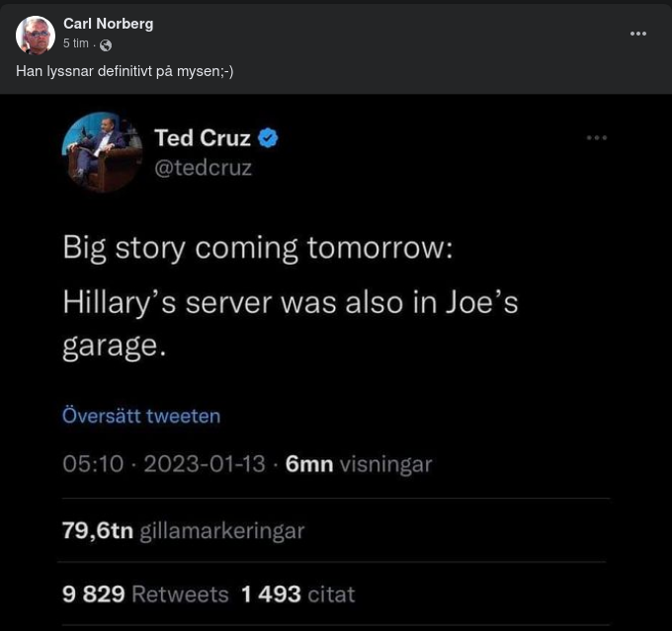Click the "5 tim" post timestamp
The image size is (672, 631).
click(75, 43)
